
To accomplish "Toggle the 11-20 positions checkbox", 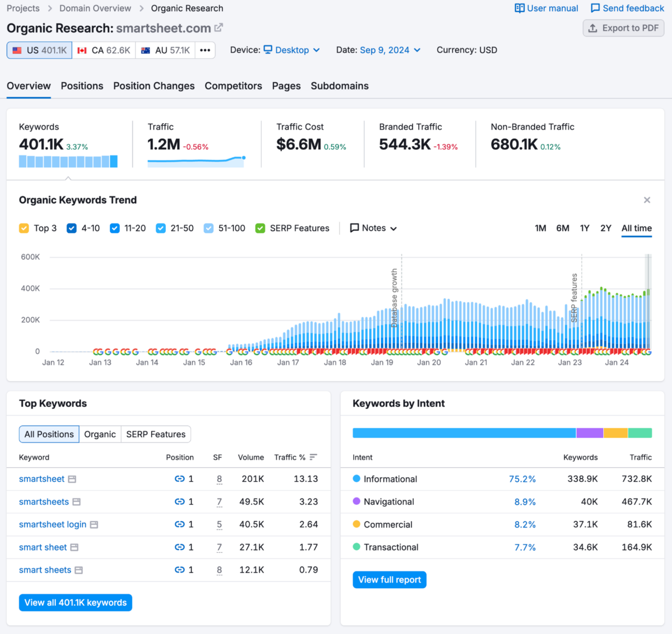I will (115, 228).
